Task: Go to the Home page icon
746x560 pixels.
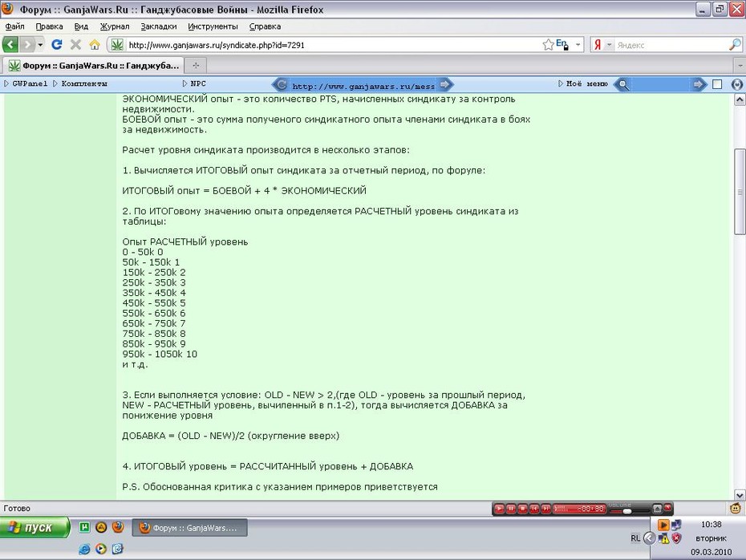Action: (x=94, y=45)
